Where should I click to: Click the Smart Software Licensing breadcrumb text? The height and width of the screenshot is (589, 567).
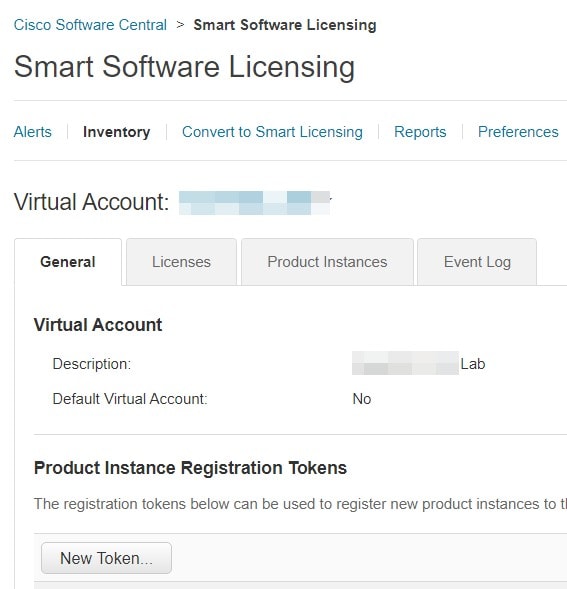[x=285, y=25]
